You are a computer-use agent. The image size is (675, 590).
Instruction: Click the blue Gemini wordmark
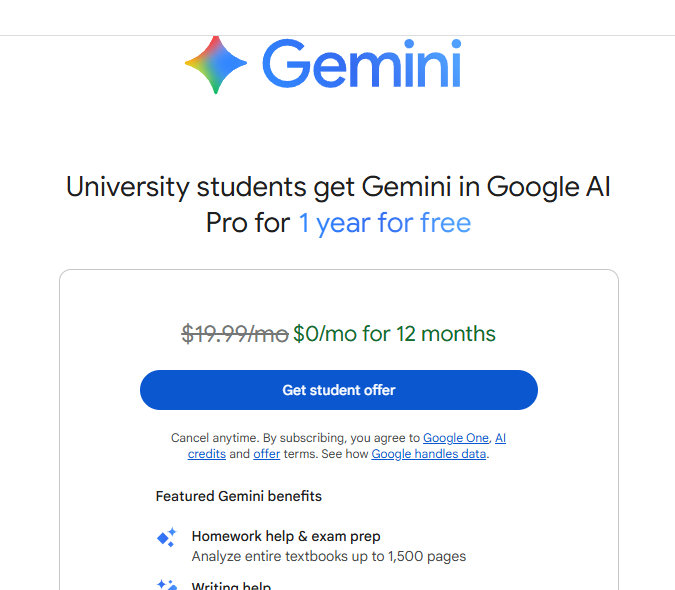pyautogui.click(x=362, y=65)
